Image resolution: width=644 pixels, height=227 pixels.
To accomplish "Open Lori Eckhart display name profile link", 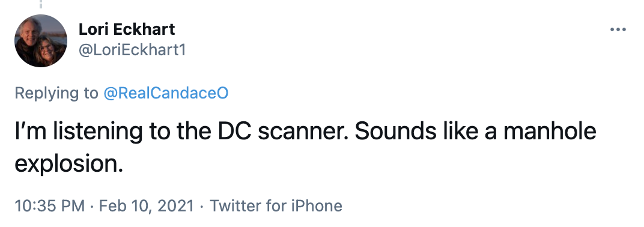I will click(x=127, y=29).
